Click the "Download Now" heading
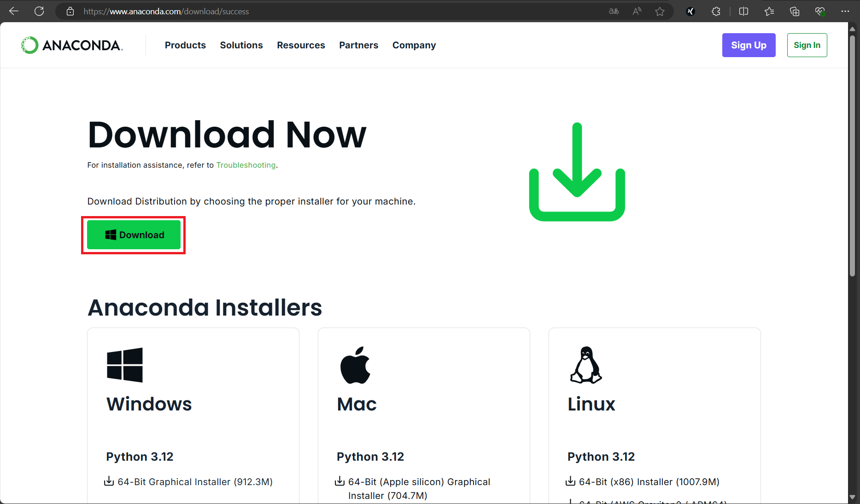 [227, 135]
